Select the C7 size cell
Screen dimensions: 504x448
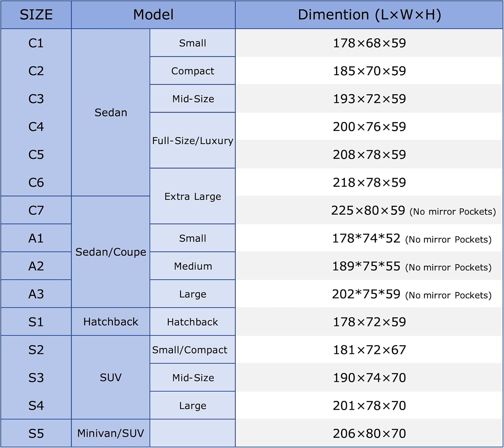[x=36, y=210]
